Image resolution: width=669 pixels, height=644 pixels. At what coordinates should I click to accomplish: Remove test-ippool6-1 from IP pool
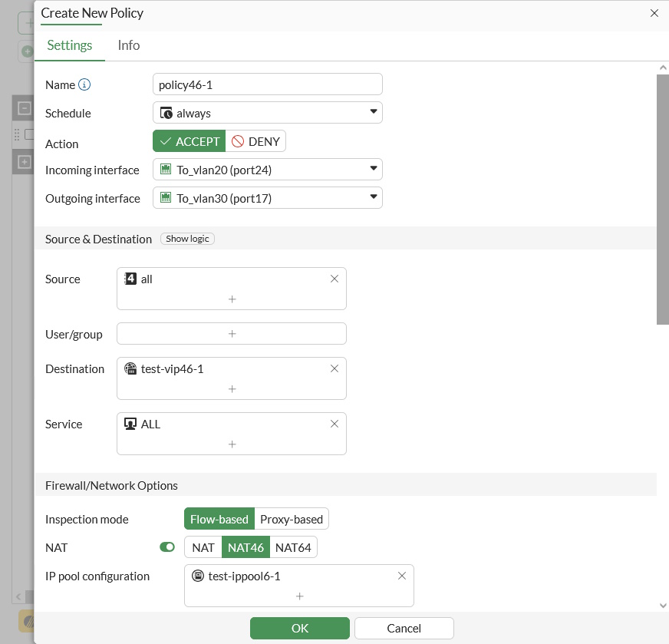[x=402, y=576]
